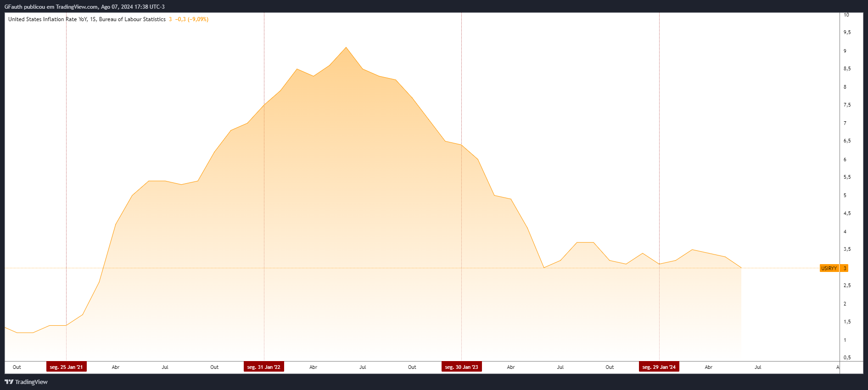Click the 'Ago 07, 2024 17:38 UTC-3' timestamp
The height and width of the screenshot is (390, 868).
[133, 7]
